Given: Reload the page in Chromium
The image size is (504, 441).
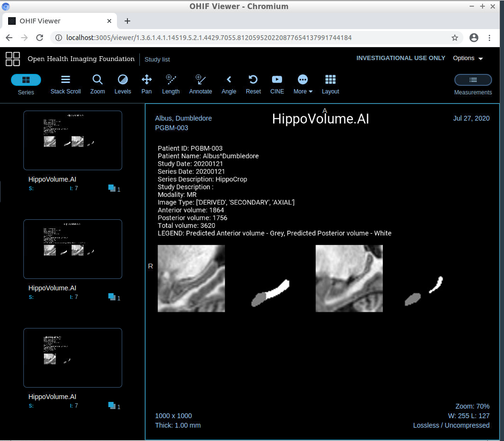Looking at the screenshot, I should [40, 38].
